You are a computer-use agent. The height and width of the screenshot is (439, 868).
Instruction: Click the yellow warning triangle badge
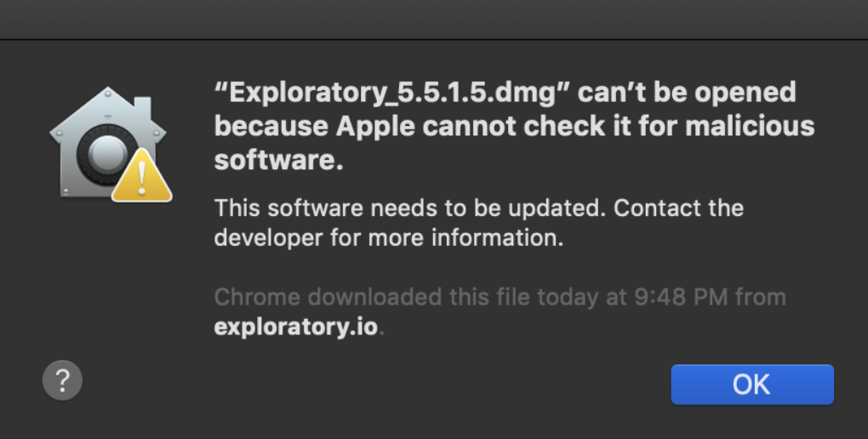pos(142,177)
